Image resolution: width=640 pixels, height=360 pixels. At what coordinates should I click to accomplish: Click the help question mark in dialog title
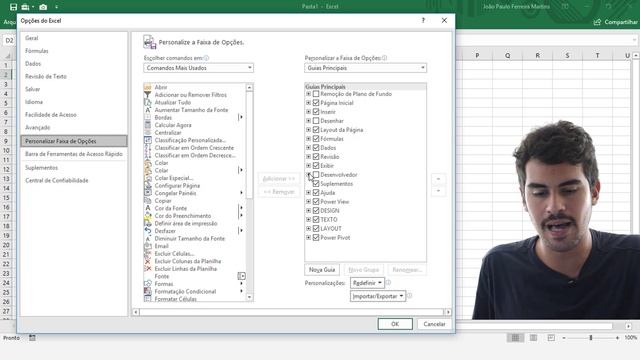[423, 20]
